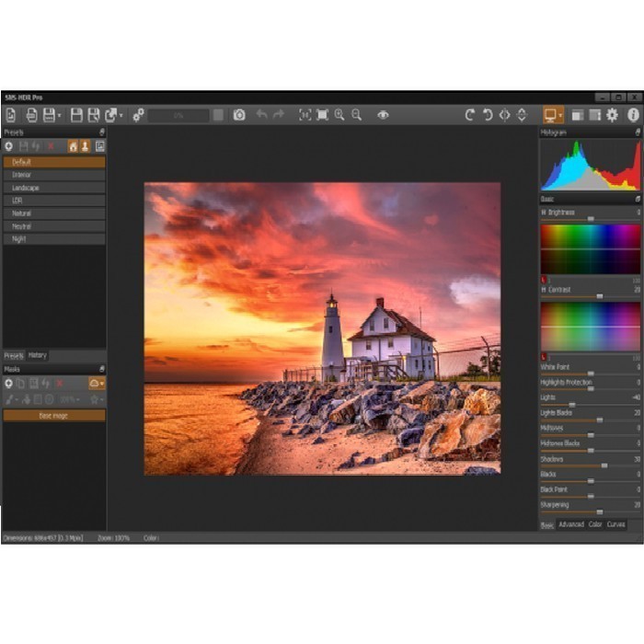Open the export dropdown arrow
Viewport: 644px width, 644px height.
pos(121,115)
